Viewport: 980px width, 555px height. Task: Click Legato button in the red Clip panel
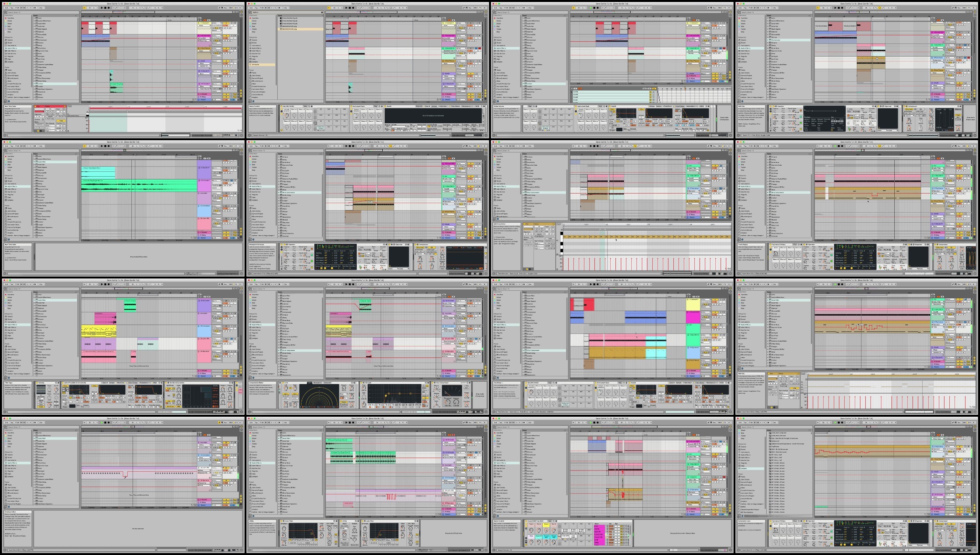pyautogui.click(x=50, y=116)
